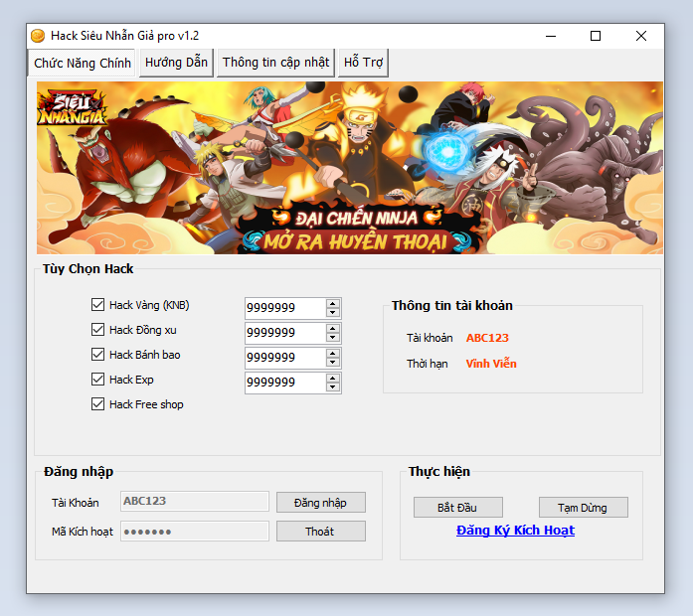This screenshot has height=616, width=693.
Task: Click the Tài Khoản input field
Action: tap(194, 502)
